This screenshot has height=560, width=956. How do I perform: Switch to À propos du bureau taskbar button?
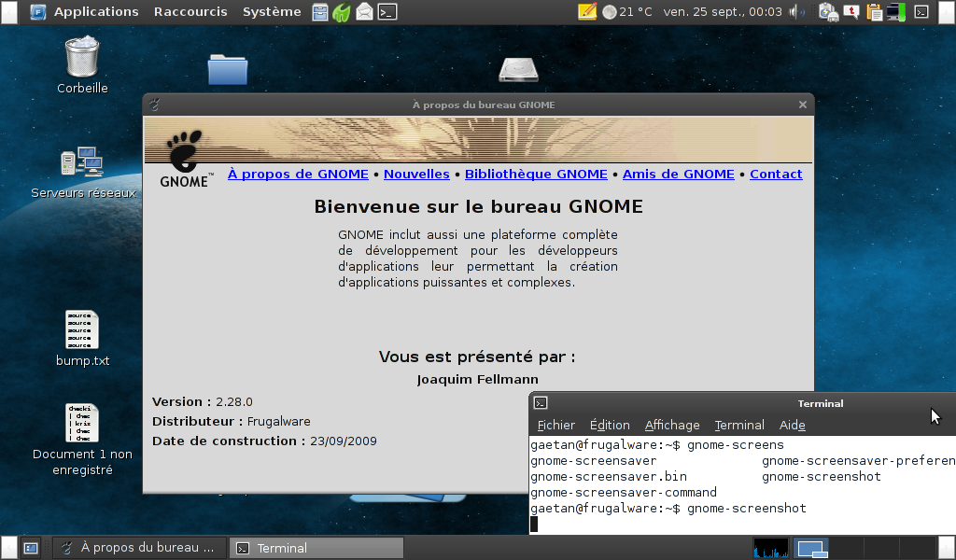coord(140,548)
